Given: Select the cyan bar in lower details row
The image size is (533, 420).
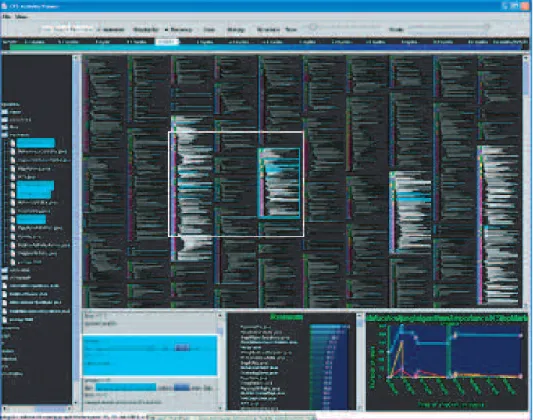Looking at the screenshot, I should point(125,387).
